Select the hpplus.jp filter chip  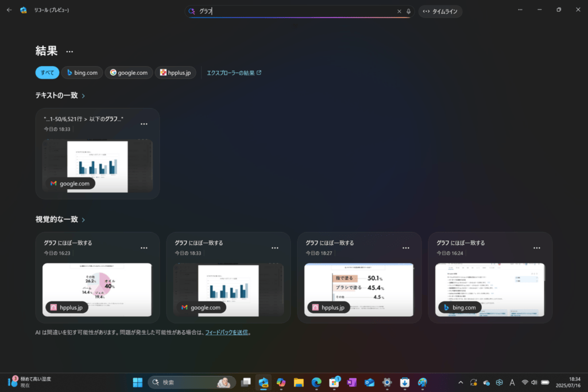tap(175, 72)
